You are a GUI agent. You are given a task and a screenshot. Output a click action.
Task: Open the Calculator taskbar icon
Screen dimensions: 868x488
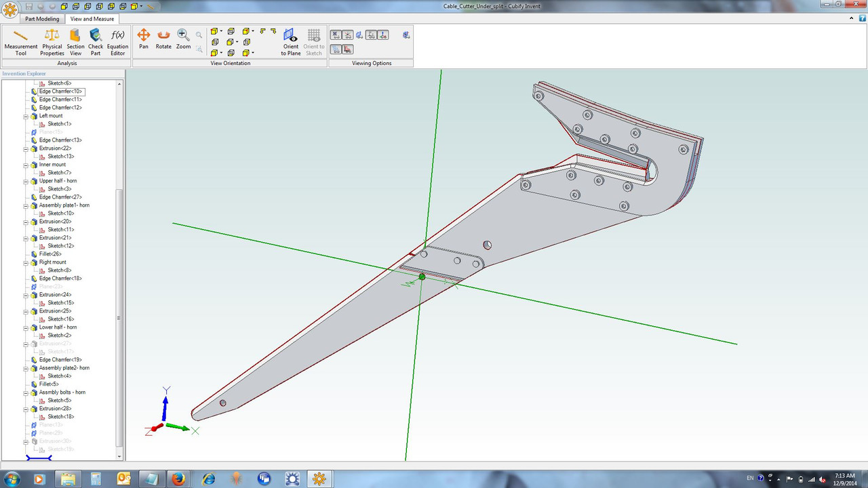point(96,479)
